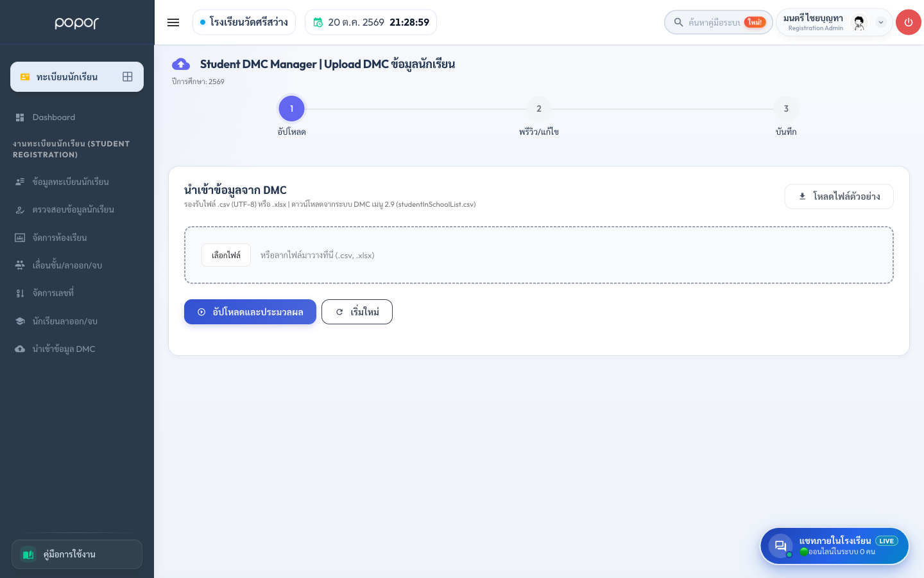Select step 2 พรีวิว/แก้ไข

tap(539, 109)
